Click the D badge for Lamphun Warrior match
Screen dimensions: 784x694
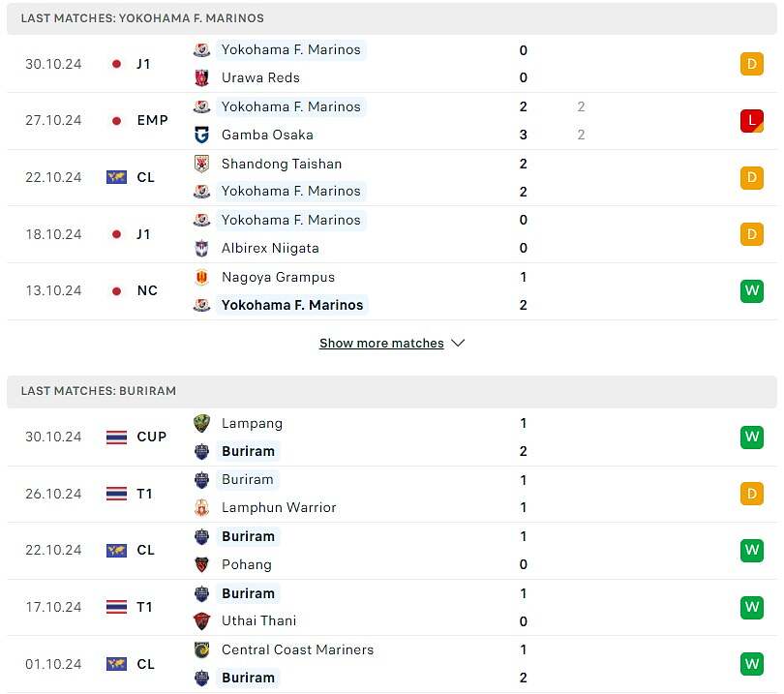(x=751, y=494)
